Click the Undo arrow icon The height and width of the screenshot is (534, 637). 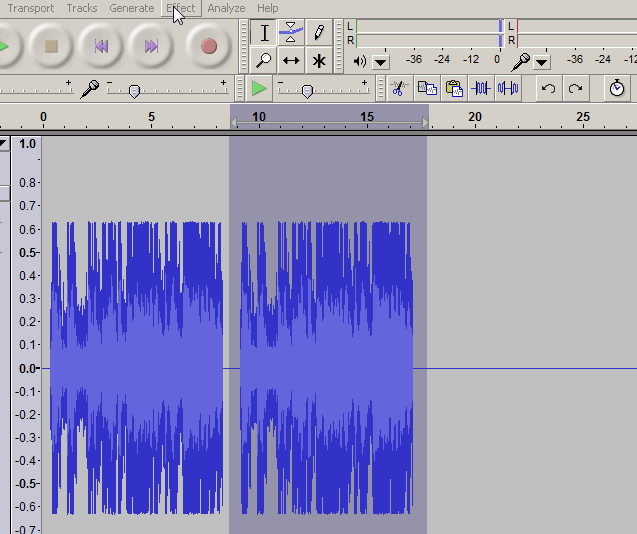548,88
